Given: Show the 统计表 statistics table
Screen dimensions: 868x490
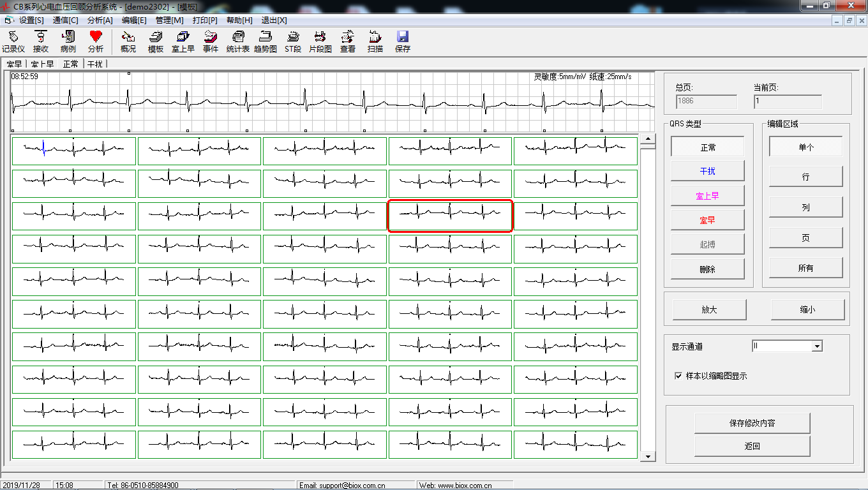Looking at the screenshot, I should 238,41.
